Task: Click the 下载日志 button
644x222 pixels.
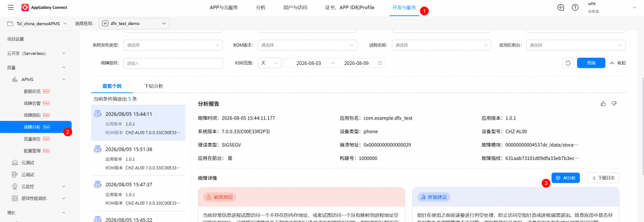Action: click(603, 178)
